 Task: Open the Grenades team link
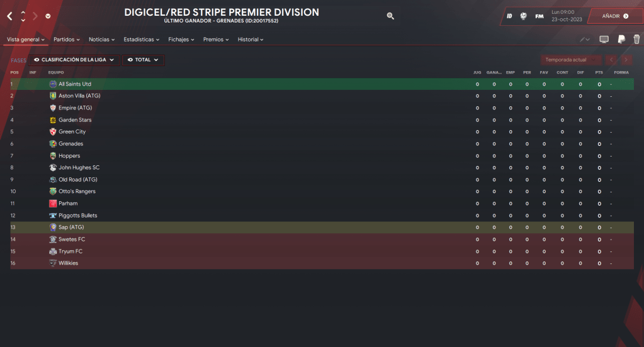pos(71,144)
